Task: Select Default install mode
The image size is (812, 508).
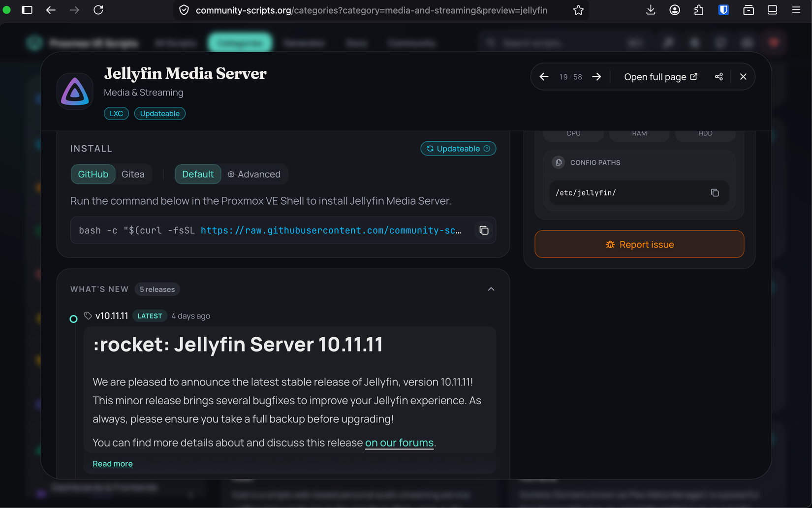Action: pyautogui.click(x=198, y=174)
